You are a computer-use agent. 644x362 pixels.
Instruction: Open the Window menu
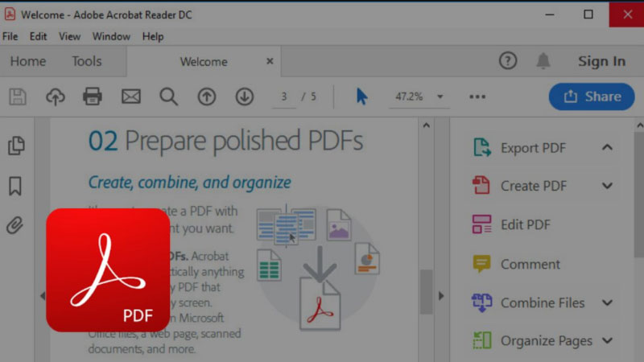click(x=111, y=36)
